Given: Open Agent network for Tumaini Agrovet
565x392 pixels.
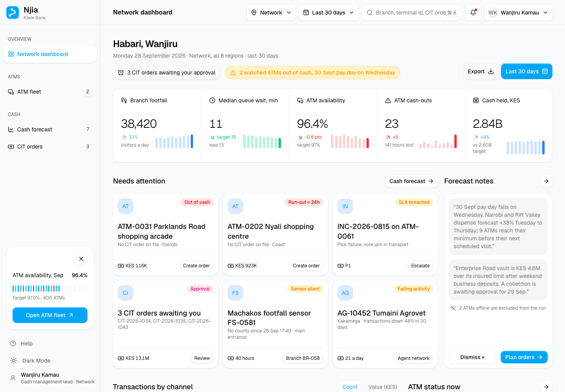Looking at the screenshot, I should [x=414, y=358].
